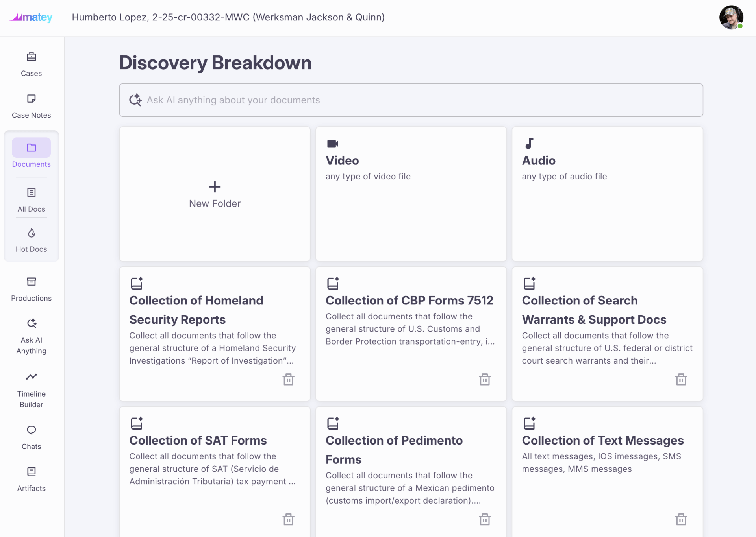Screen dimensions: 756x537
Task: Click the matey logo
Action: coord(31,17)
